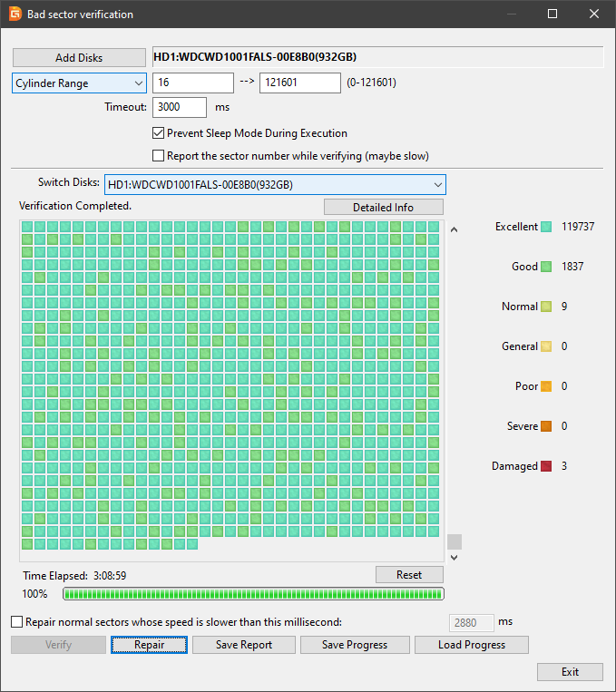Click the Normal yellow-green legend swatch
The height and width of the screenshot is (692, 616).
(x=546, y=307)
